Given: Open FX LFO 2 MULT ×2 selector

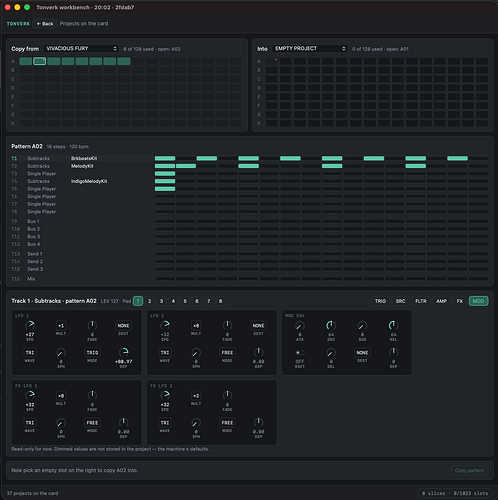Looking at the screenshot, I should pyautogui.click(x=196, y=396).
